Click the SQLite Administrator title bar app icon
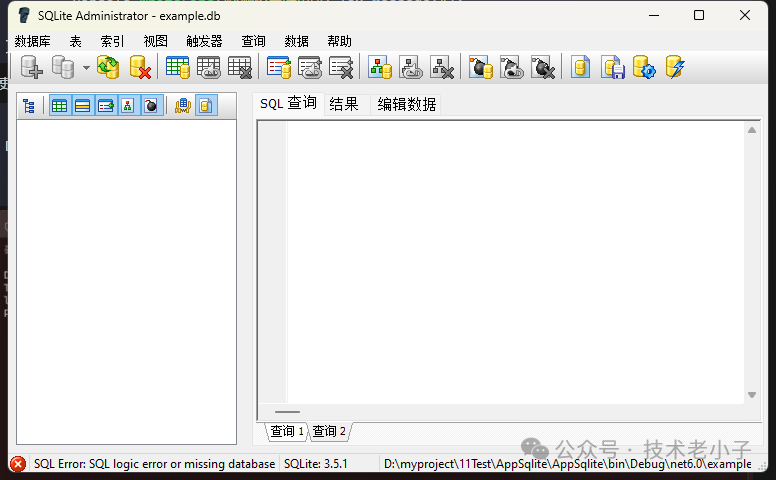 [x=23, y=15]
